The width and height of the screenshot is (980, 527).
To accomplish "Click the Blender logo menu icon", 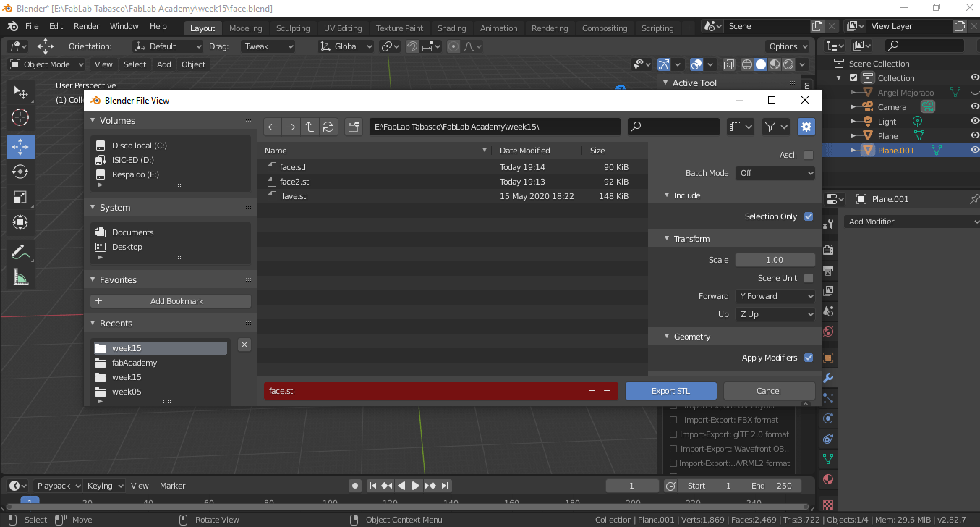I will pyautogui.click(x=12, y=26).
